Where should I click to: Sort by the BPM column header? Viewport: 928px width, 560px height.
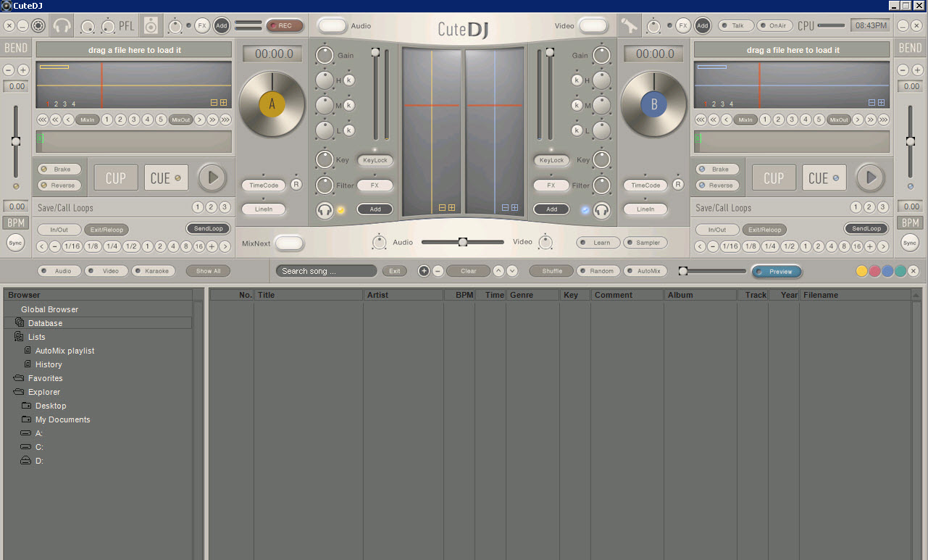pyautogui.click(x=459, y=295)
